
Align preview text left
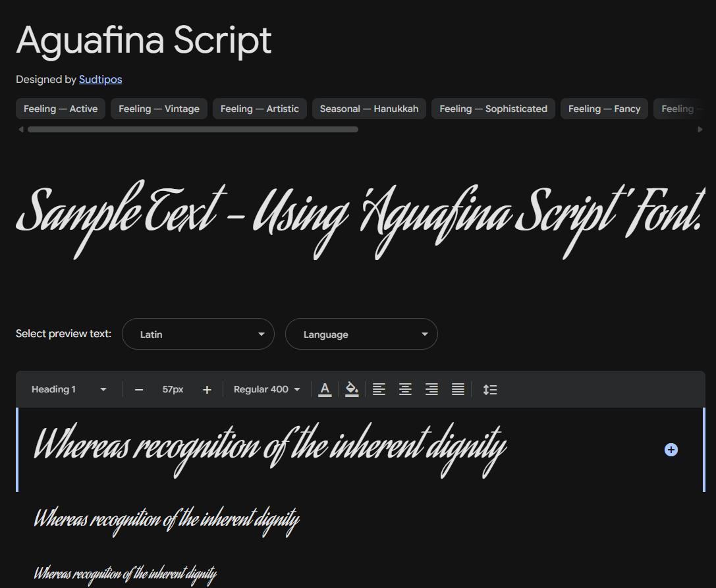[x=379, y=389]
